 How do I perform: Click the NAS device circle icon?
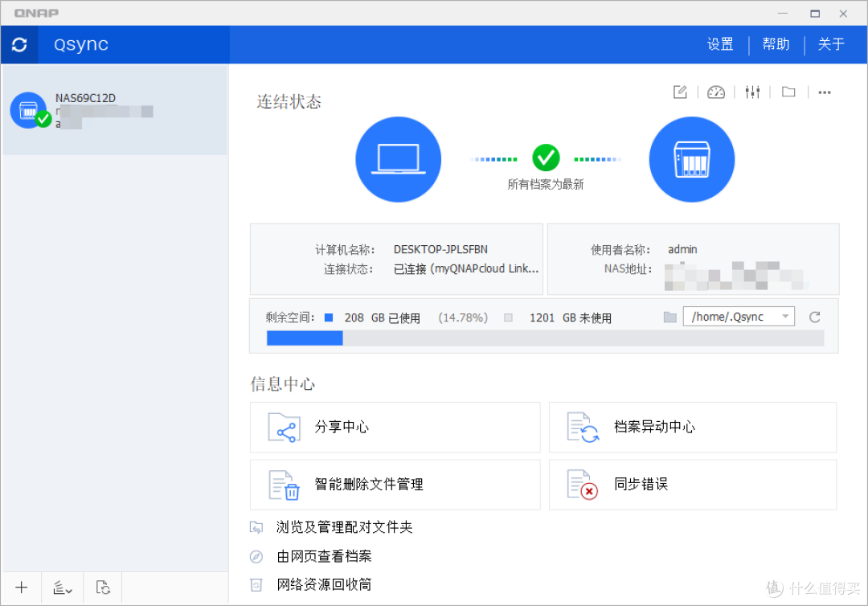[x=691, y=159]
